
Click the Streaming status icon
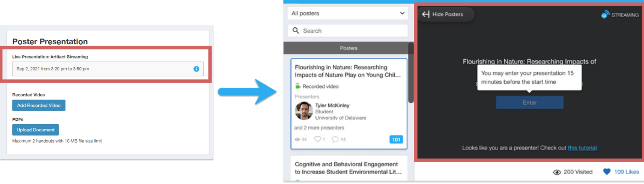(605, 14)
